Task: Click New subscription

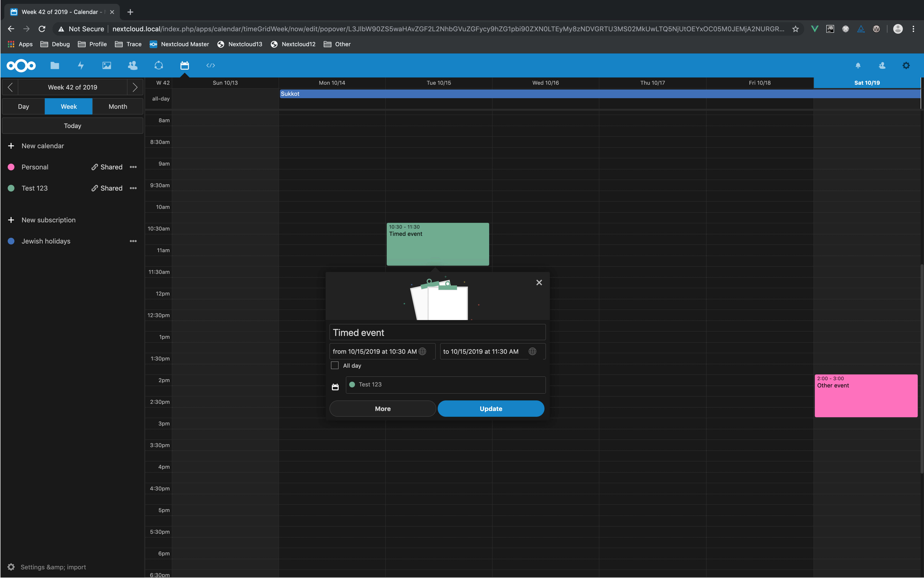Action: [48, 220]
